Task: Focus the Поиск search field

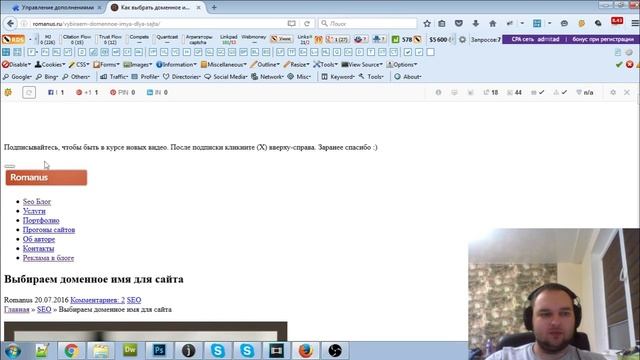Action: (368, 24)
